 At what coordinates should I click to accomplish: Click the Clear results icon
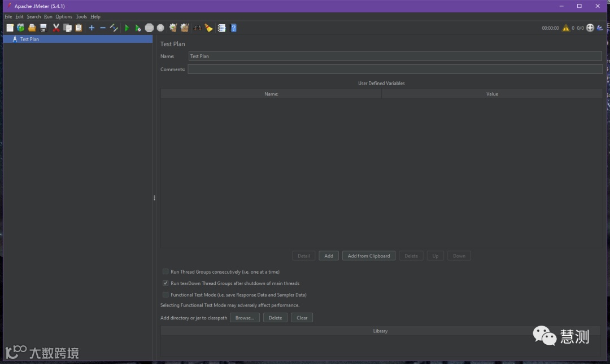click(x=173, y=28)
